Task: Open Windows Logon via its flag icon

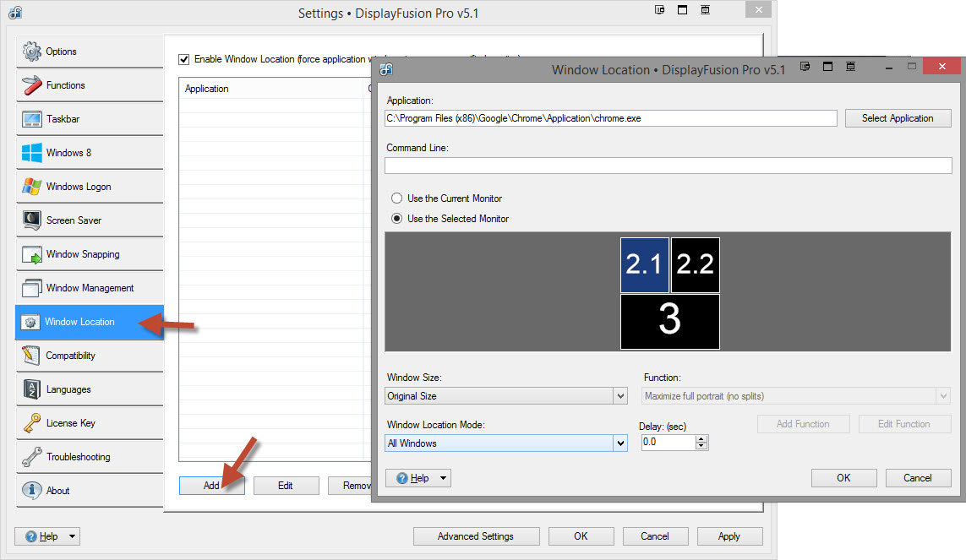Action: click(32, 187)
